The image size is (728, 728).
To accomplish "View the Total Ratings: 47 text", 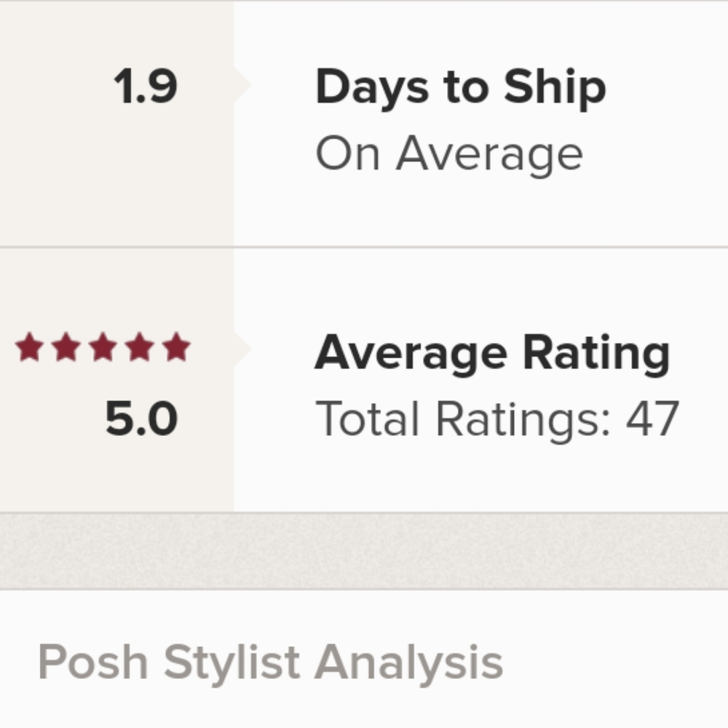I will 497,420.
